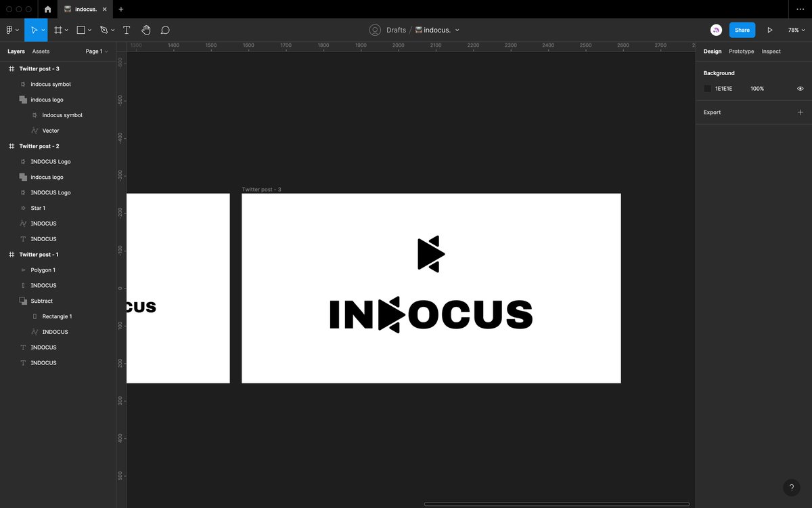Select the Rectangle shape tool
The width and height of the screenshot is (812, 508).
pos(81,30)
